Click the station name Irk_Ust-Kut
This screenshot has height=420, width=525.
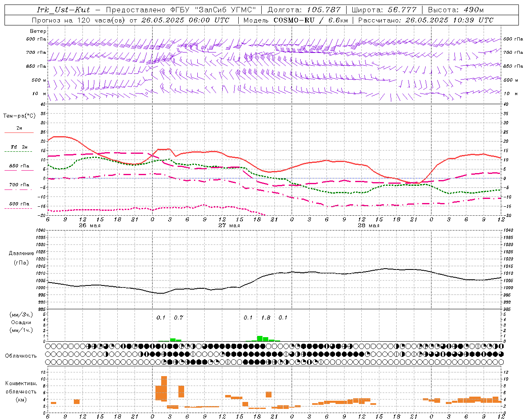pos(63,10)
